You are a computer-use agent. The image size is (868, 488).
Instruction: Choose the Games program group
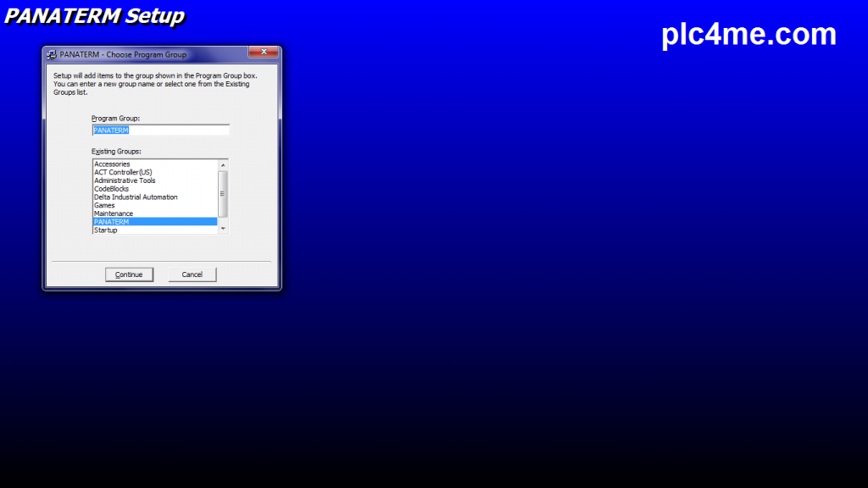(x=104, y=205)
